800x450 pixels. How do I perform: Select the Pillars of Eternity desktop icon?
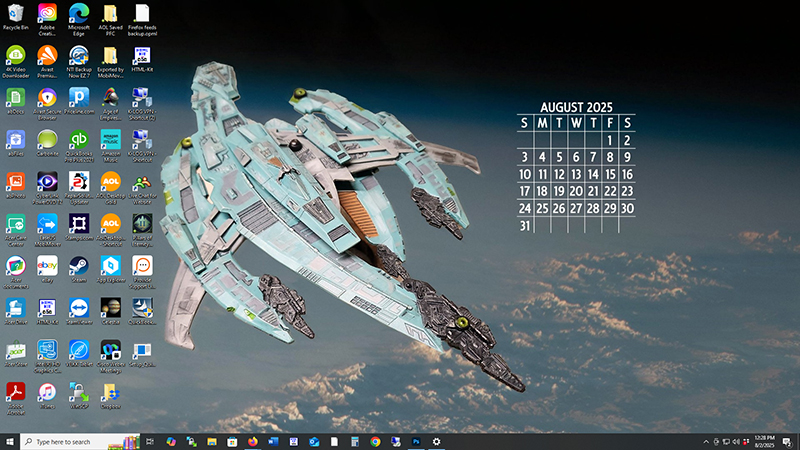(142, 230)
